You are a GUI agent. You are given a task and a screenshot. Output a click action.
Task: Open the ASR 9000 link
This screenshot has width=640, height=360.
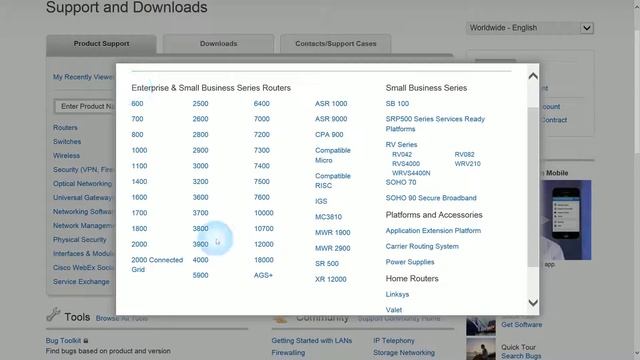331,119
